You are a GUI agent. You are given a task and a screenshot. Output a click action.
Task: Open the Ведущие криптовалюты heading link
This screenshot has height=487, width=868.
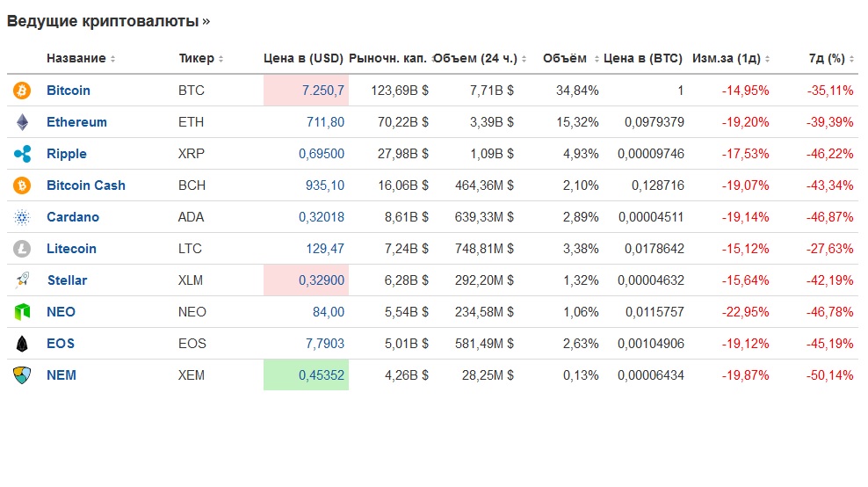[108, 21]
